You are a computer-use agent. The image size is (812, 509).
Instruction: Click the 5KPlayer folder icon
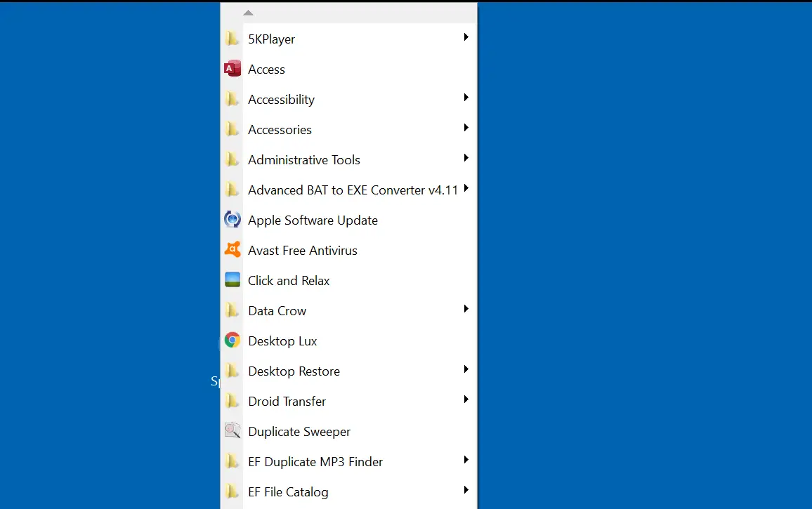click(232, 39)
